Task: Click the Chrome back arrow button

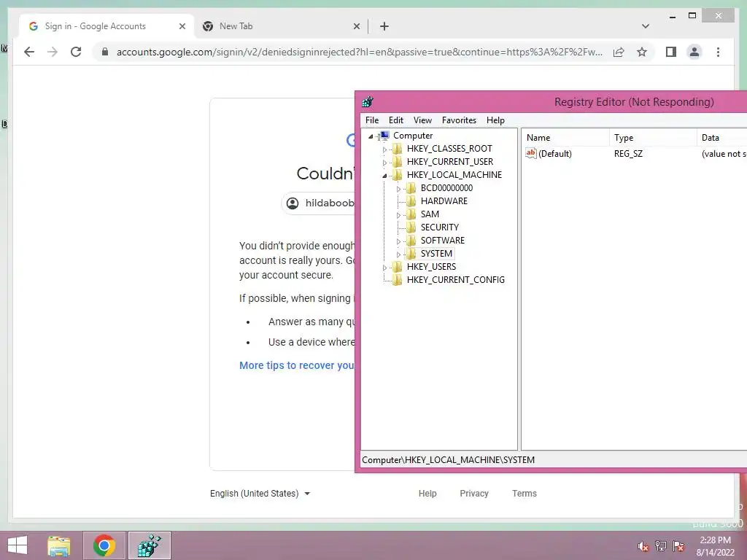Action: (x=29, y=52)
